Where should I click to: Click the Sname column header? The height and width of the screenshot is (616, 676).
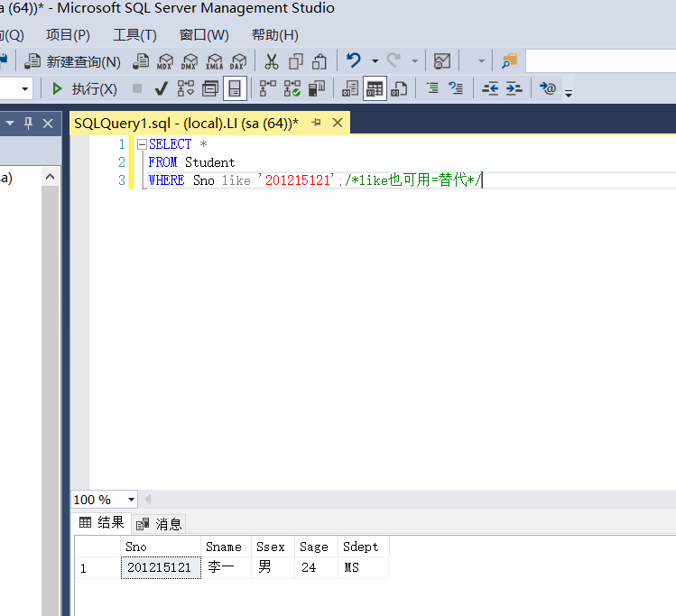[226, 547]
